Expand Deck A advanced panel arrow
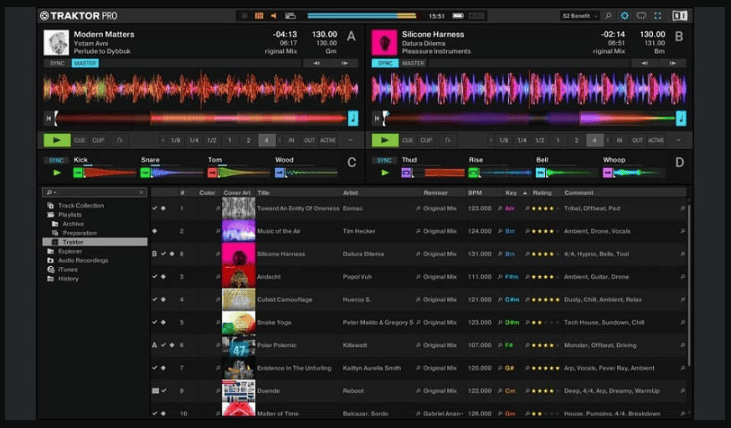The width and height of the screenshot is (731, 428). [x=351, y=140]
